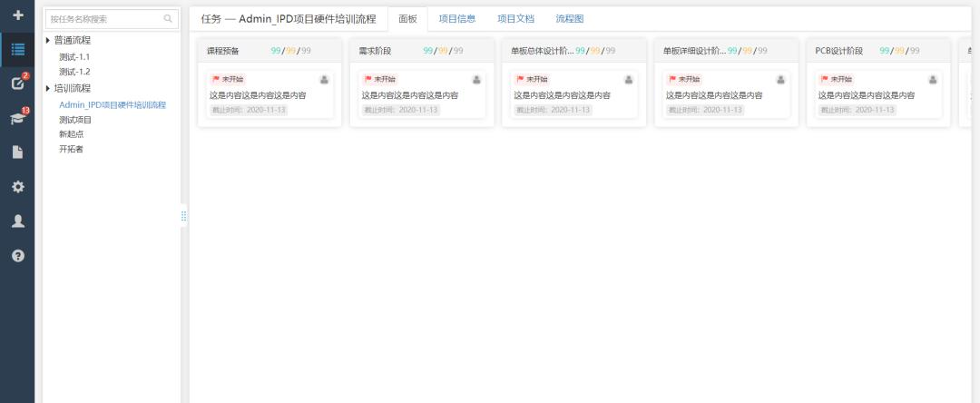This screenshot has height=403, width=980.
Task: Switch to the 流程图 tab
Action: click(569, 19)
